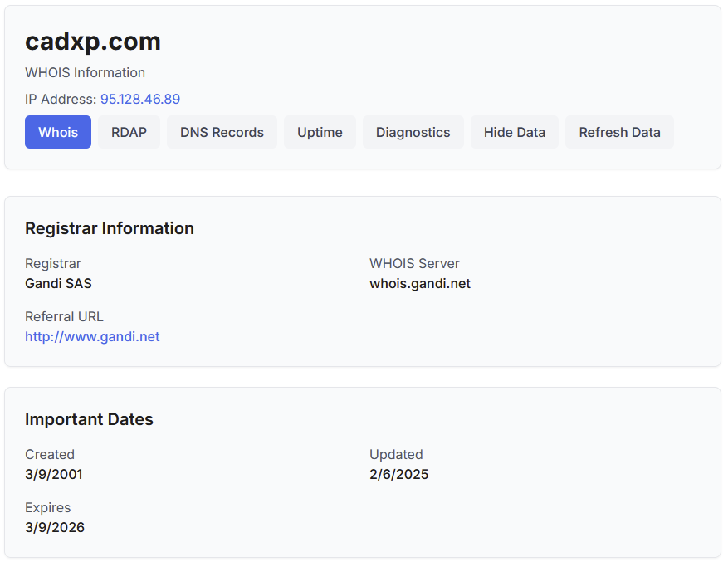Image resolution: width=728 pixels, height=562 pixels.
Task: Click the cadxp.com domain heading
Action: pyautogui.click(x=93, y=42)
